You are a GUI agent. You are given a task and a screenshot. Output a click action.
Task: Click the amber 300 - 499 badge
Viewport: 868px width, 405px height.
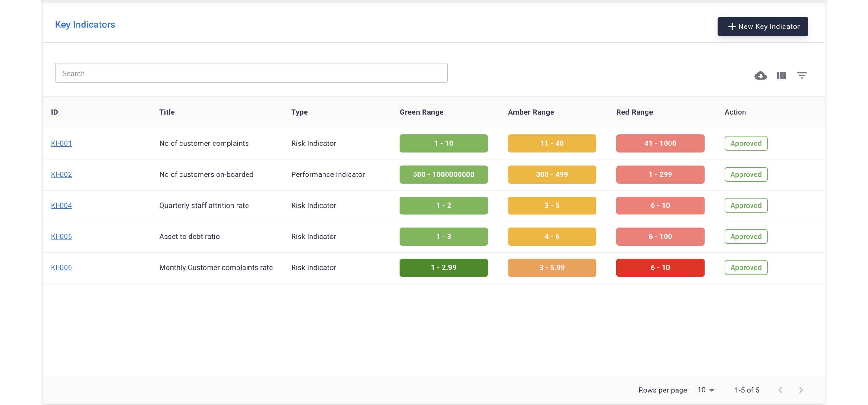(551, 174)
